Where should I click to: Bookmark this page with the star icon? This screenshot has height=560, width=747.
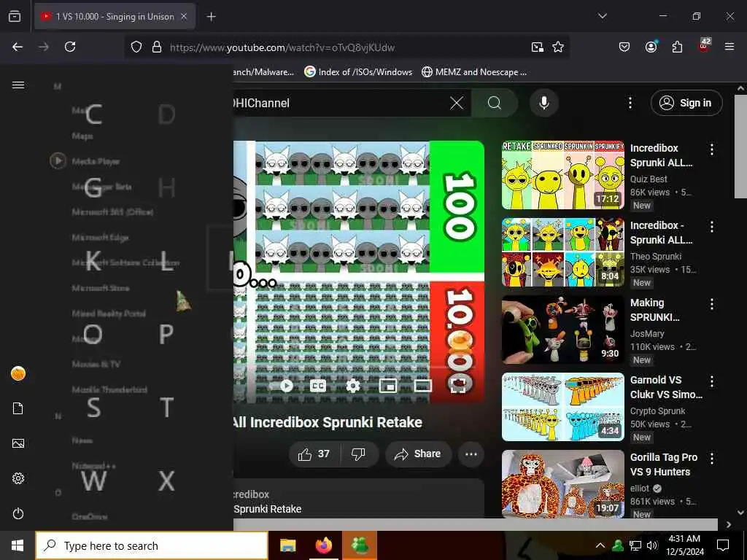[x=558, y=47]
